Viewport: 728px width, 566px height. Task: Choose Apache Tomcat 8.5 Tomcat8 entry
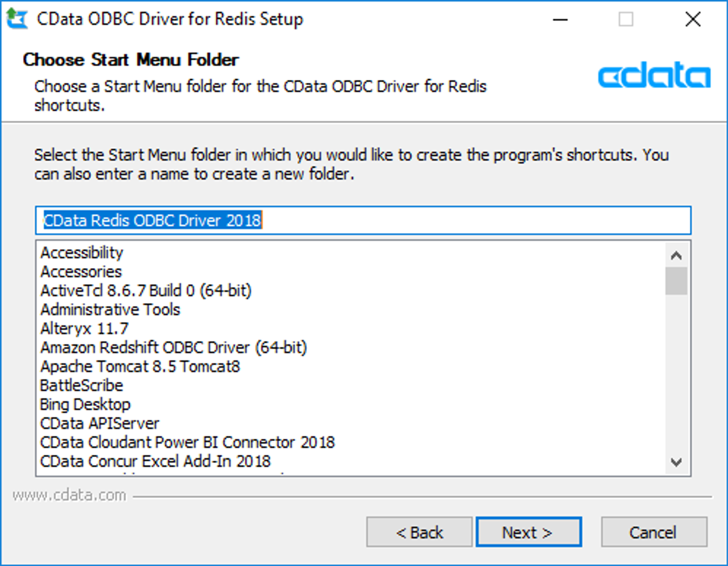point(140,366)
